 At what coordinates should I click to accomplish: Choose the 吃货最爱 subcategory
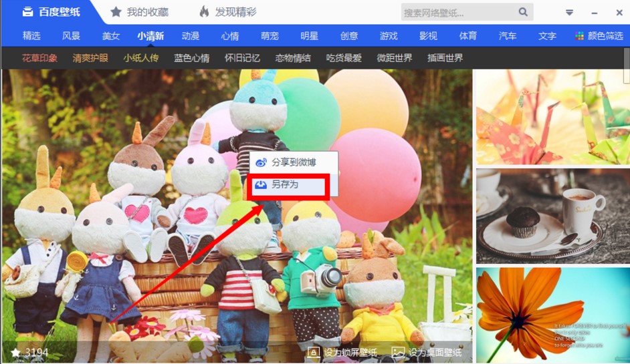click(344, 58)
